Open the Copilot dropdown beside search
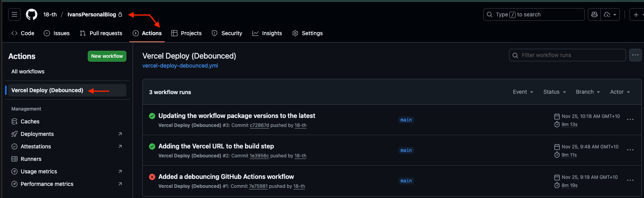The height and width of the screenshot is (198, 644). 610,14
